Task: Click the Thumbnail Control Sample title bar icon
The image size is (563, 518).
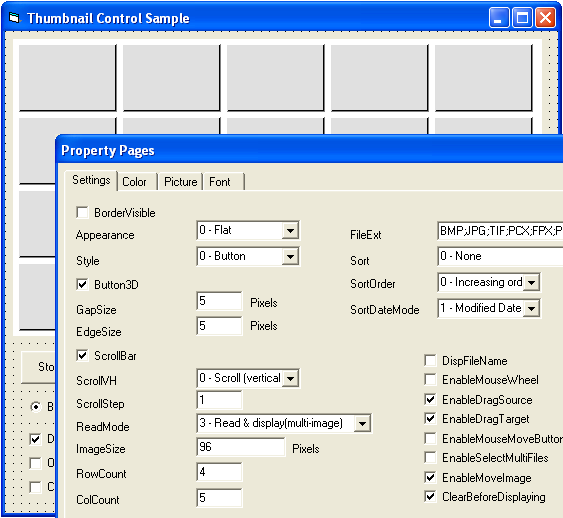Action: click(14, 17)
